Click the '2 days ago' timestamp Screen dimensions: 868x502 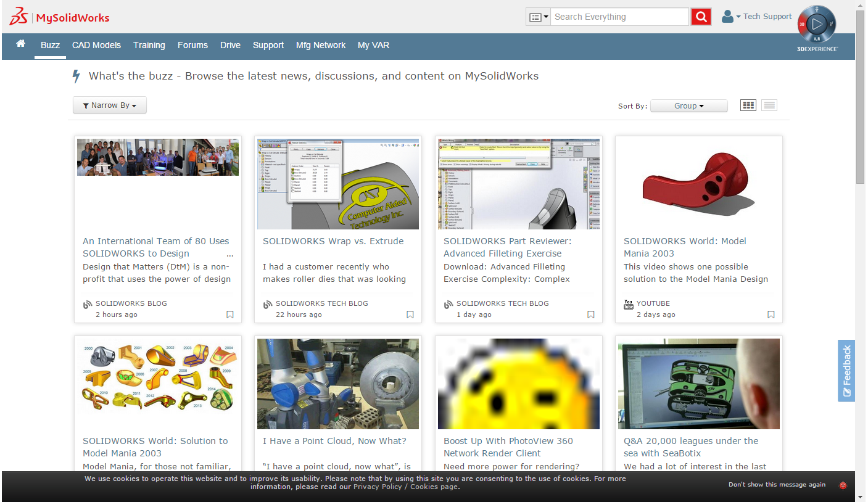656,315
